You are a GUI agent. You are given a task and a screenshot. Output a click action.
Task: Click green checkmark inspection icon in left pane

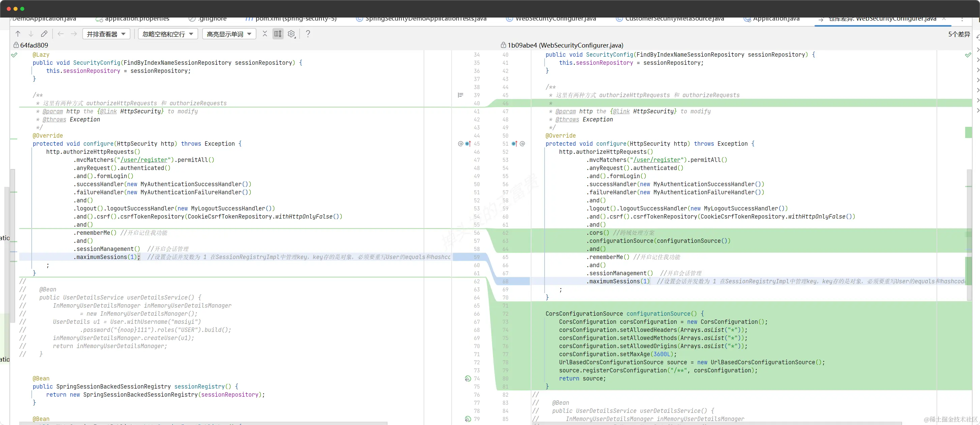(14, 55)
